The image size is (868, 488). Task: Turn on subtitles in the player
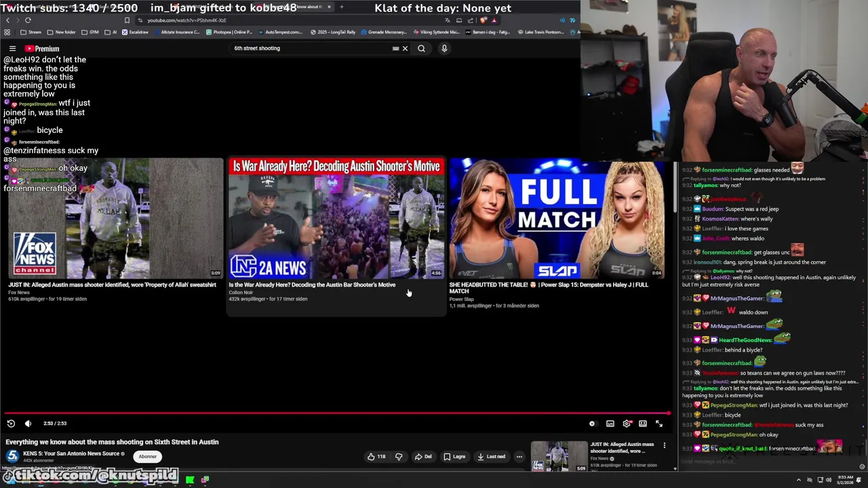[610, 424]
